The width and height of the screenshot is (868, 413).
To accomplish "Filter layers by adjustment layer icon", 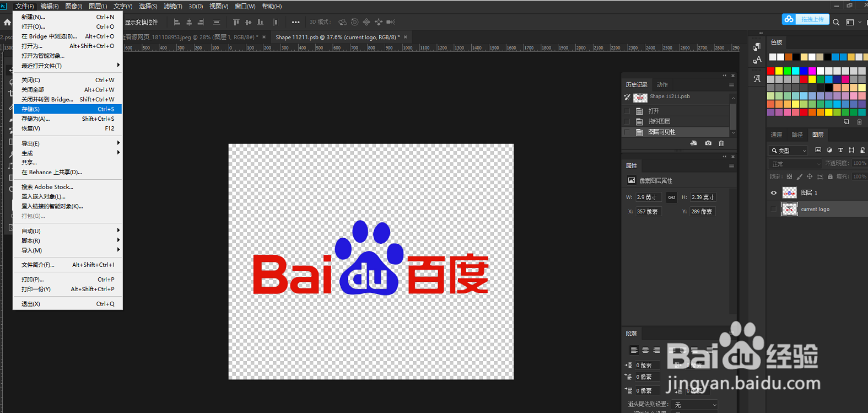I will 829,150.
